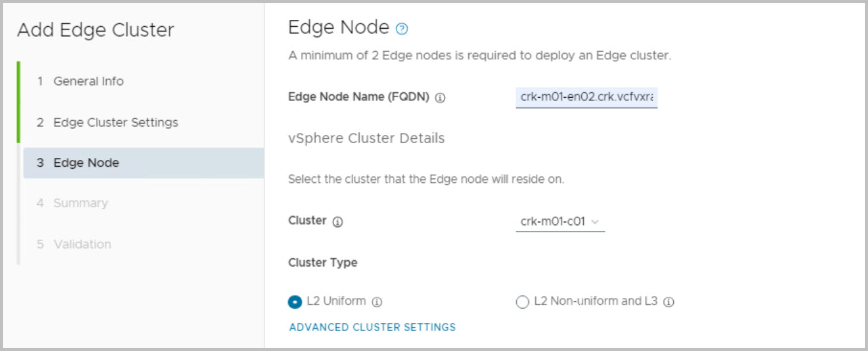Select the L2 Uniform radio button

(295, 302)
